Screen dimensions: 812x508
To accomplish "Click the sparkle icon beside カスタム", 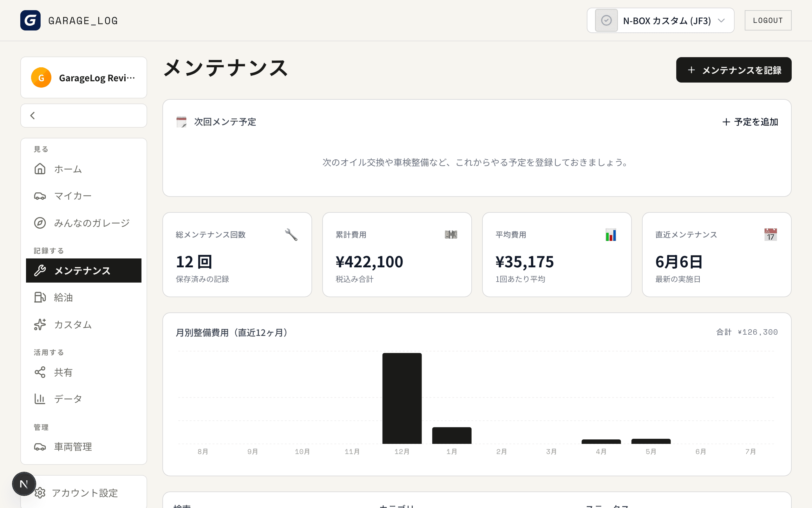I will [x=40, y=324].
